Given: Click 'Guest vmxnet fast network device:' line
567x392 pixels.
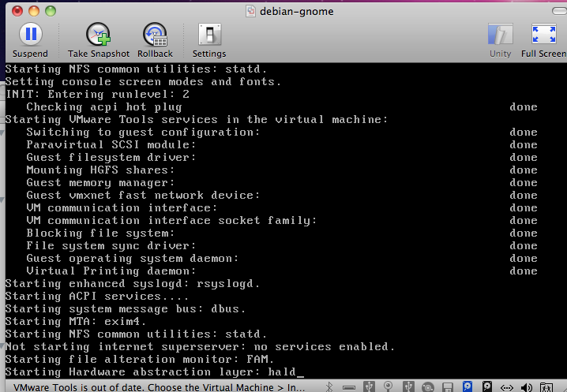Looking at the screenshot, I should (143, 196).
